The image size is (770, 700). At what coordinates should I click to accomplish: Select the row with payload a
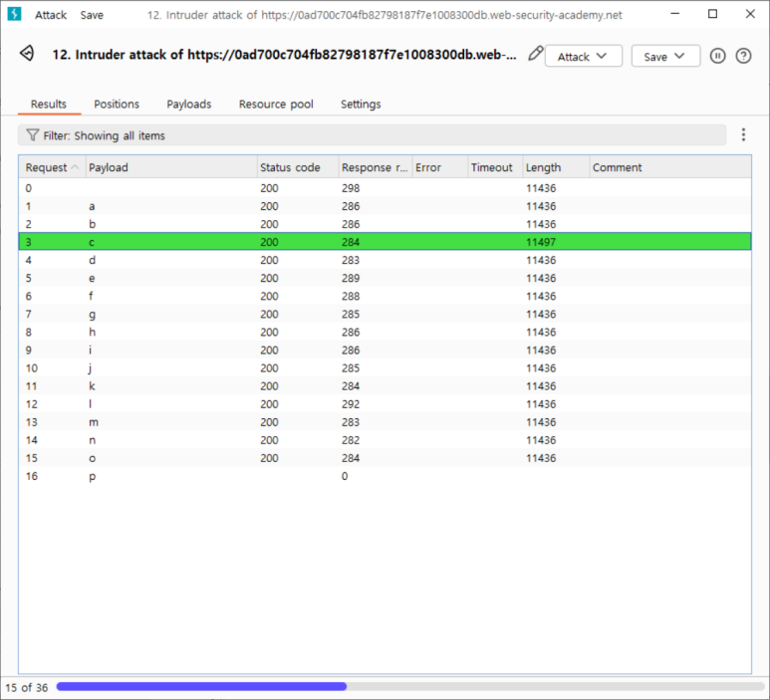pos(385,206)
